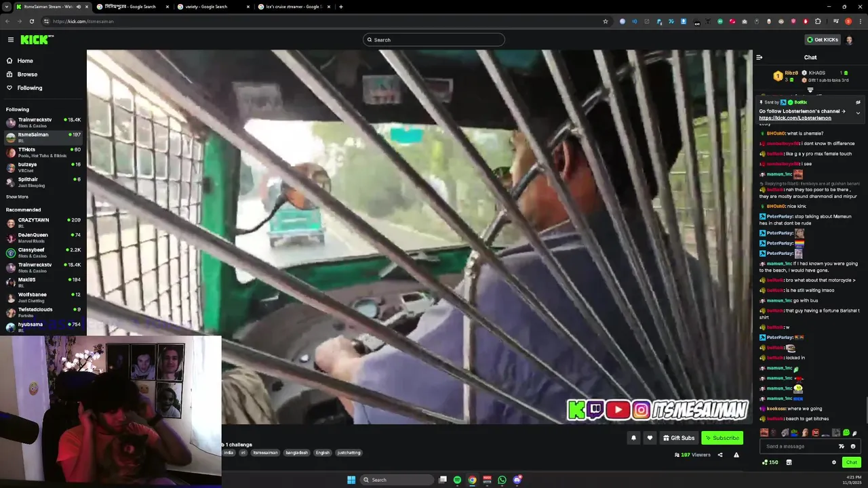Open Maki95 recommended channel
The width and height of the screenshot is (868, 488).
pos(43,283)
